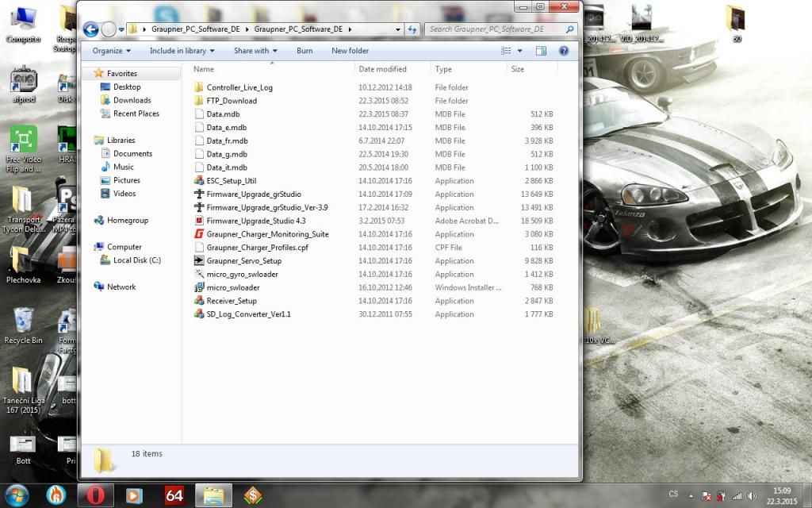
Task: Select the ESC_Setup_Util application icon
Action: coord(199,181)
